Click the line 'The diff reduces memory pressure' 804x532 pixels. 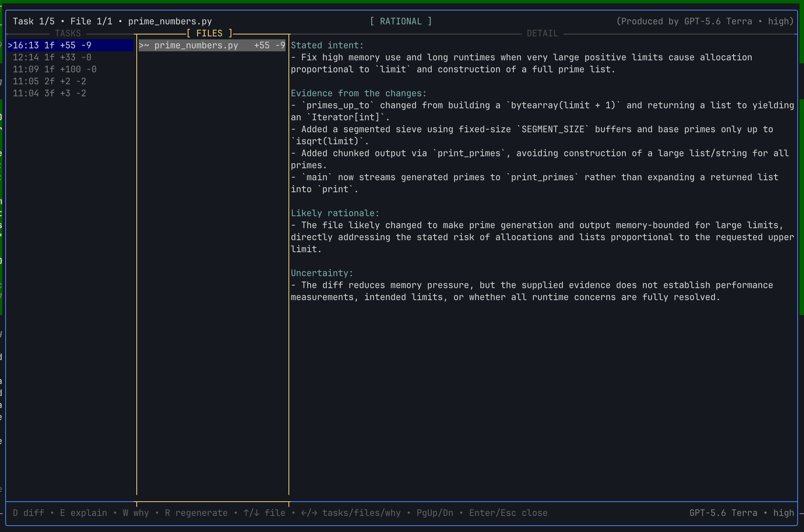(x=532, y=285)
